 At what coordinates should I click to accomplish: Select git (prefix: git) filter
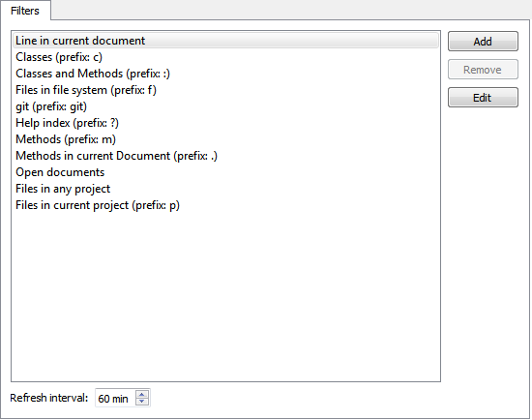click(x=225, y=106)
